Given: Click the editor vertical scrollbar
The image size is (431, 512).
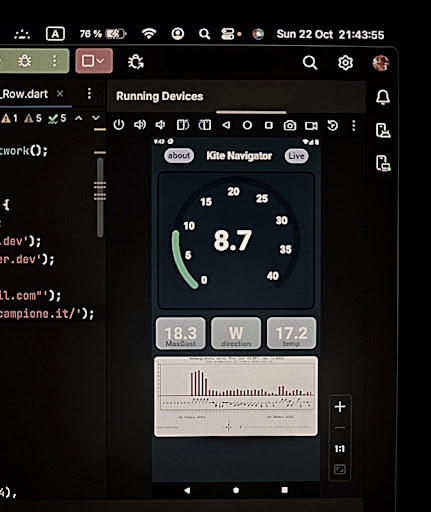Looking at the screenshot, I should [x=100, y=197].
